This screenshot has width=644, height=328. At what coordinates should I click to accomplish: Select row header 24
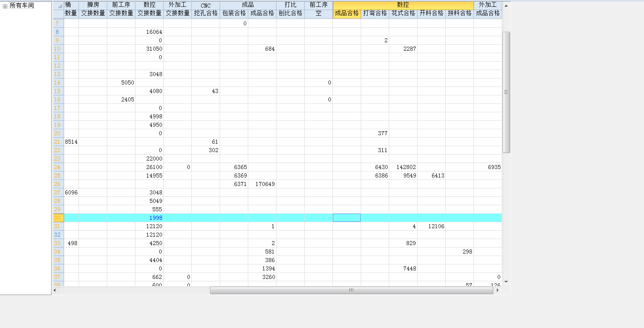pyautogui.click(x=58, y=167)
